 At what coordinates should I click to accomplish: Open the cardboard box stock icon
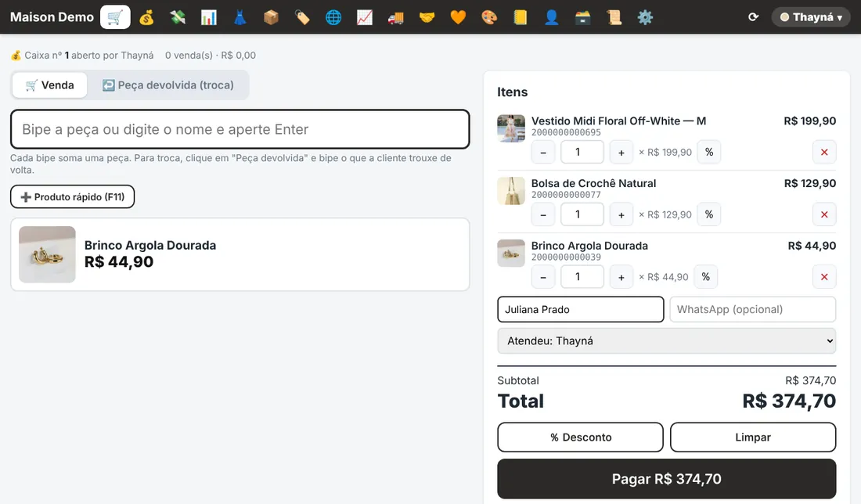[271, 17]
